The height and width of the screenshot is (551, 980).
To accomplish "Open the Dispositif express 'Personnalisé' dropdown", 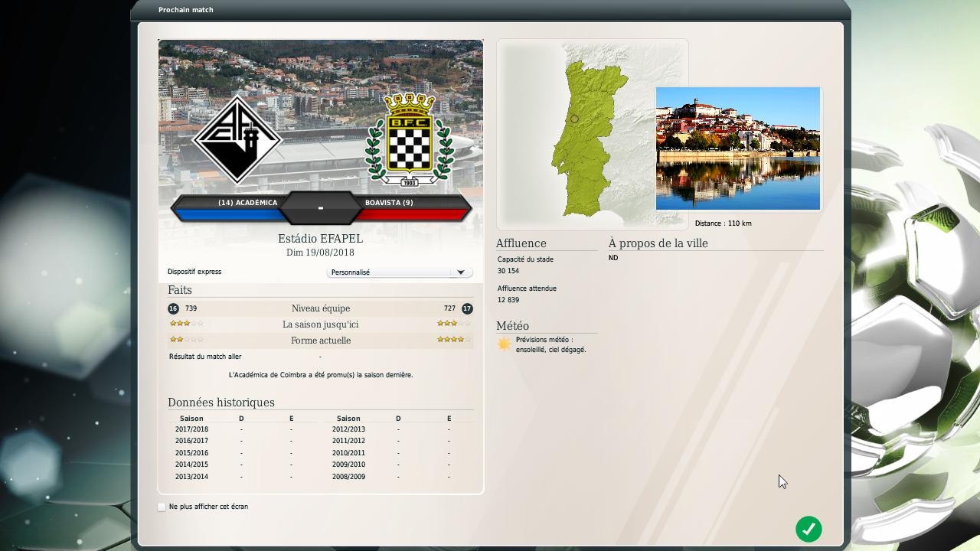I will pyautogui.click(x=400, y=272).
